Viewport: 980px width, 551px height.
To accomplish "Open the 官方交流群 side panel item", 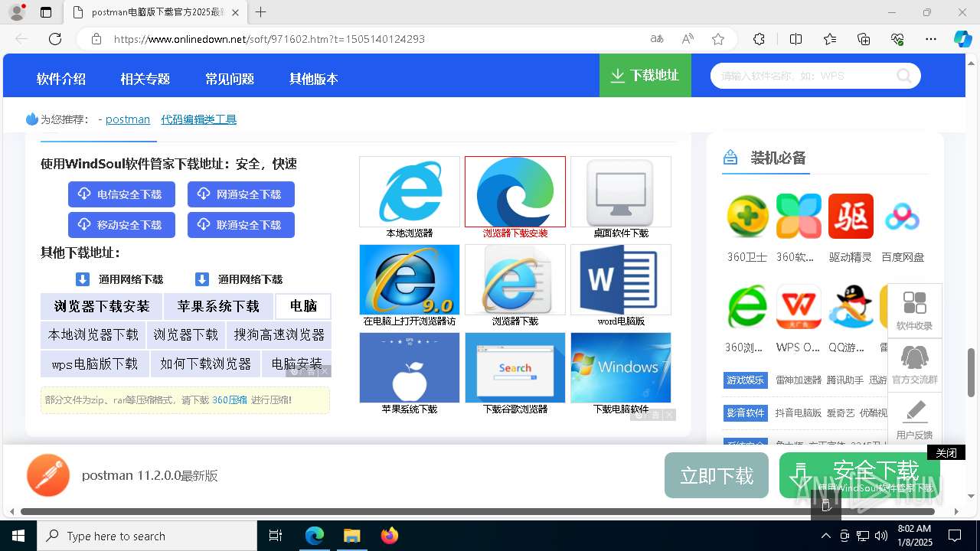I will click(915, 364).
